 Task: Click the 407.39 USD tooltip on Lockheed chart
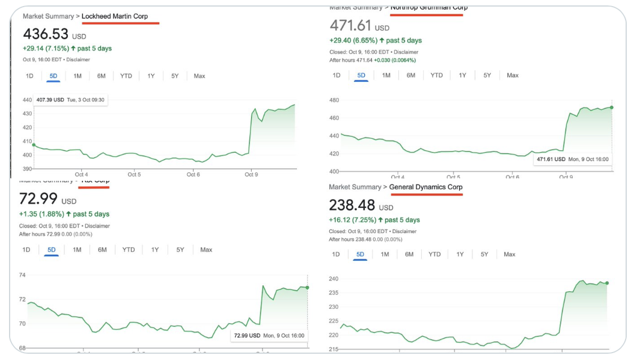71,100
